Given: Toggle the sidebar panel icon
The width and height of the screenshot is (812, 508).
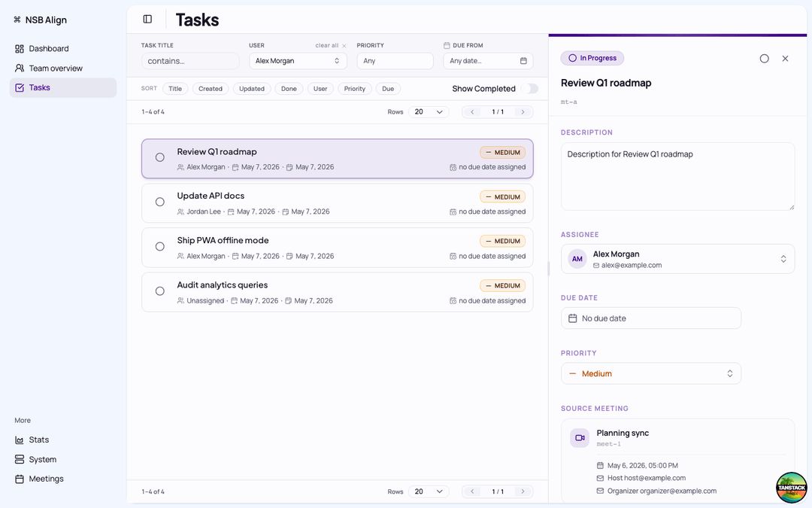Looking at the screenshot, I should tap(147, 19).
